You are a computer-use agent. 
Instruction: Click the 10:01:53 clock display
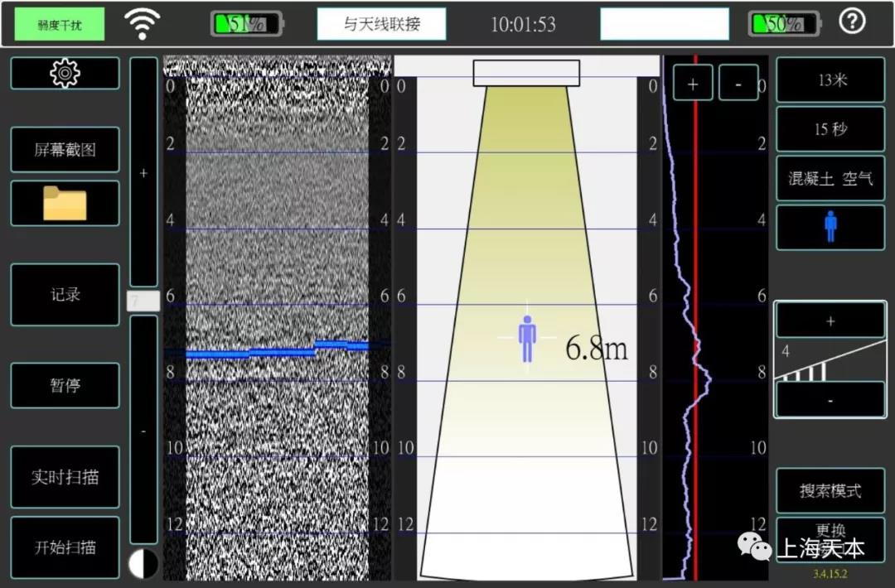(523, 24)
